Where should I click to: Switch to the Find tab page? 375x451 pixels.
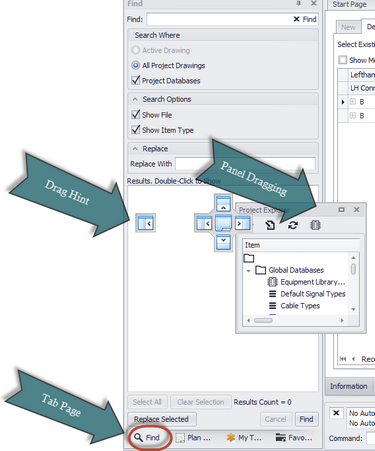point(147,437)
